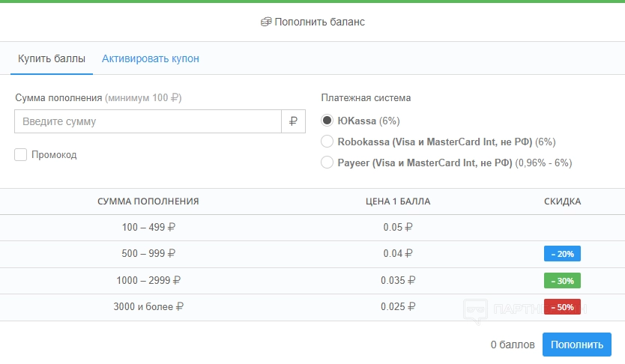Choose Robokassa as the payment system

coord(327,142)
